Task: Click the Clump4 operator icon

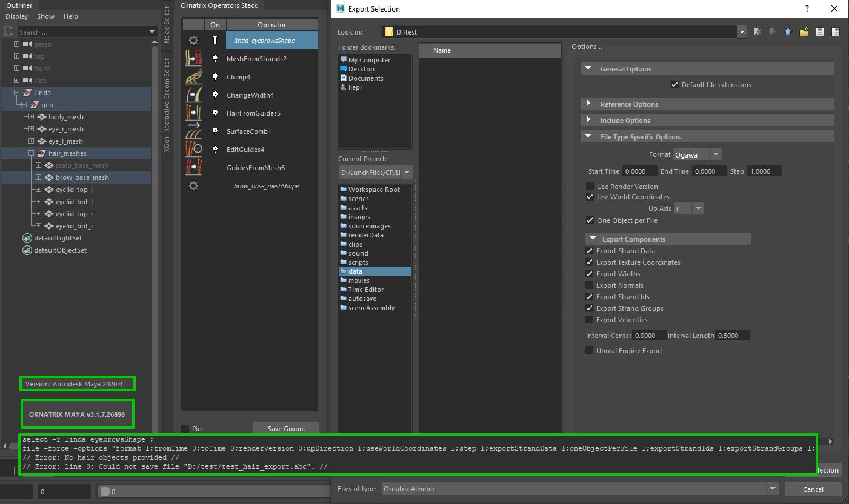Action: [x=193, y=77]
